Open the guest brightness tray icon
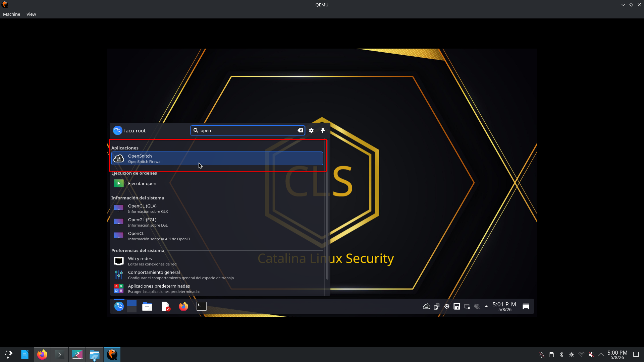The height and width of the screenshot is (362, 644). pos(447,306)
